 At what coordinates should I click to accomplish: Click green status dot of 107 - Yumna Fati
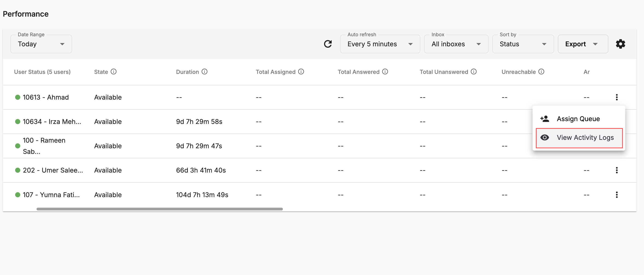coord(18,195)
